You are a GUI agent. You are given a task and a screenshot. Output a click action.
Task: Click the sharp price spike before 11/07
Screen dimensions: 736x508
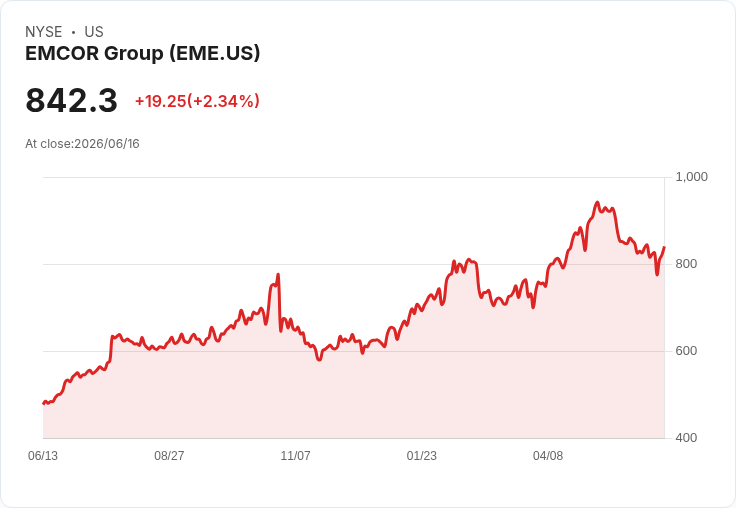278,275
